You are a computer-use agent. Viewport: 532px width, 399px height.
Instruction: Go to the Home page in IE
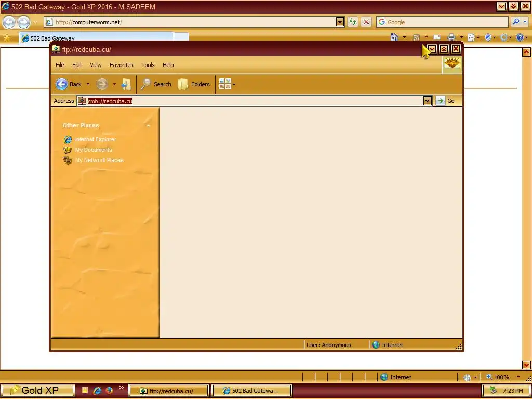[x=394, y=37]
